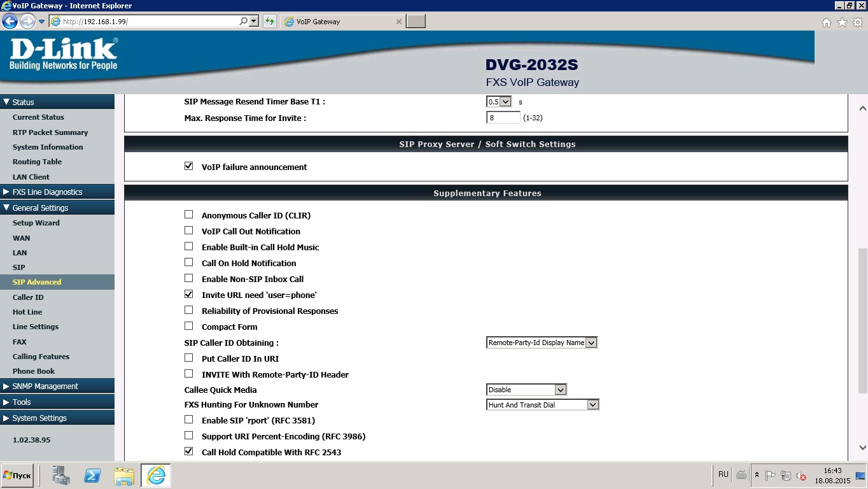Expand the System Settings section
Image resolution: width=868 pixels, height=489 pixels.
point(57,418)
